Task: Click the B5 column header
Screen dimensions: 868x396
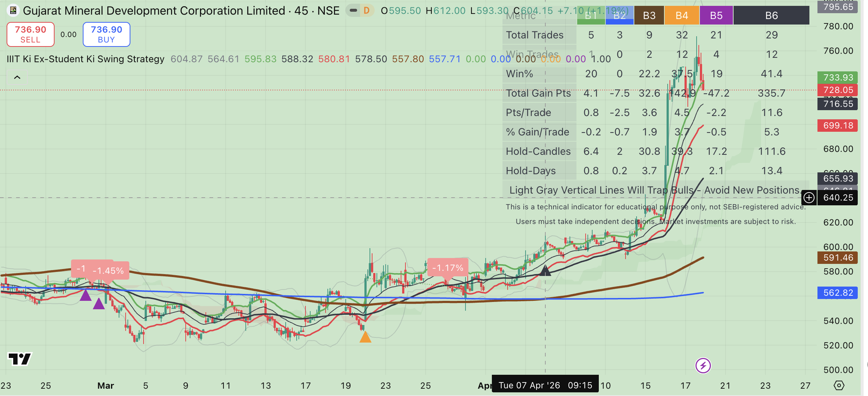Action: pyautogui.click(x=716, y=15)
